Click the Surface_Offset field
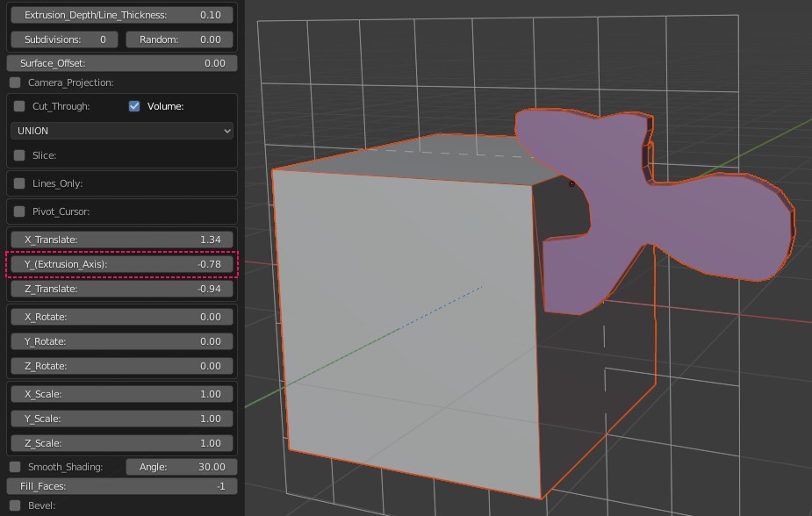This screenshot has height=516, width=812. [122, 63]
